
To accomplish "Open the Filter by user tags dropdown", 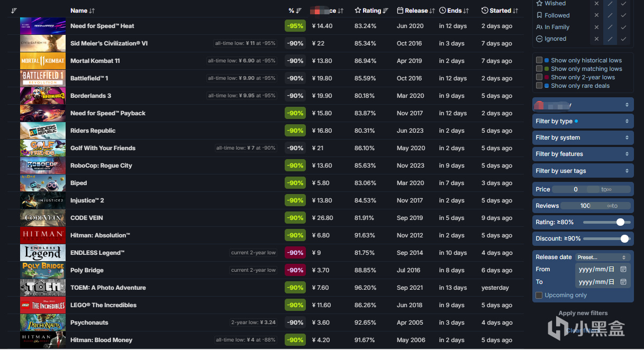I will tap(583, 171).
